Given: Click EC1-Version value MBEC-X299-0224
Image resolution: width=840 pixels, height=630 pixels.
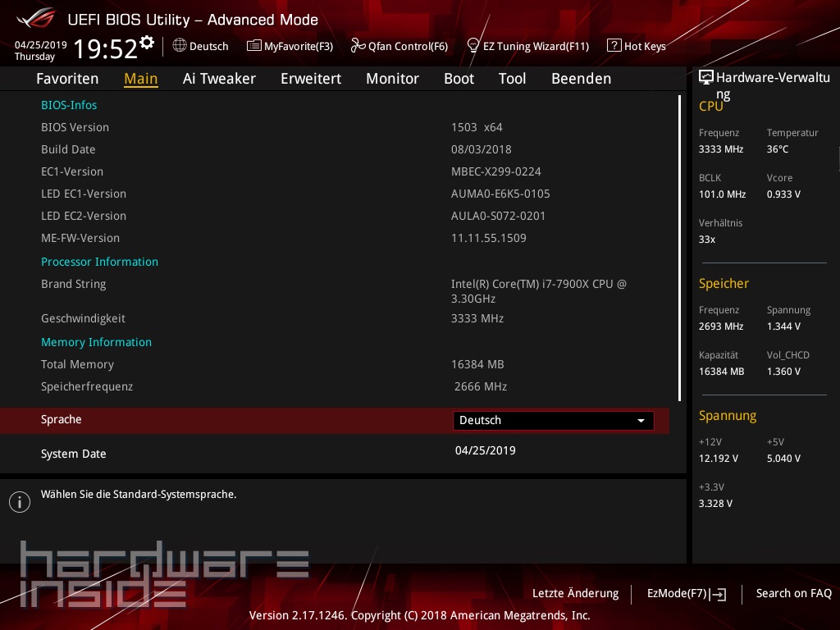Looking at the screenshot, I should tap(496, 171).
